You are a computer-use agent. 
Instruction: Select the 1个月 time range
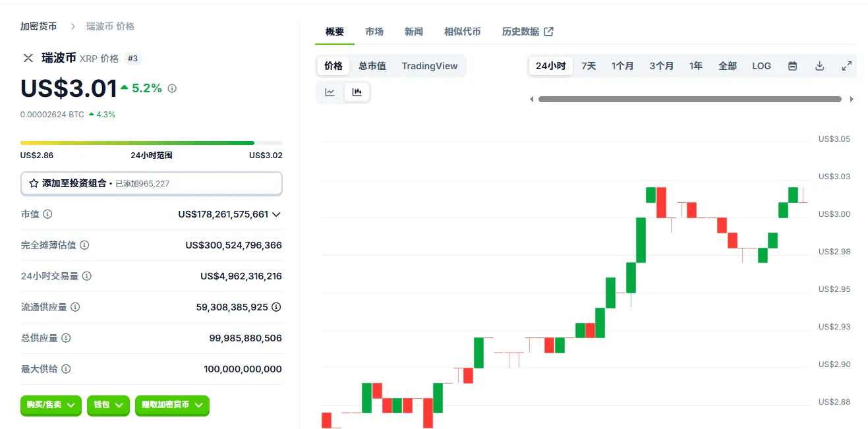(x=622, y=66)
